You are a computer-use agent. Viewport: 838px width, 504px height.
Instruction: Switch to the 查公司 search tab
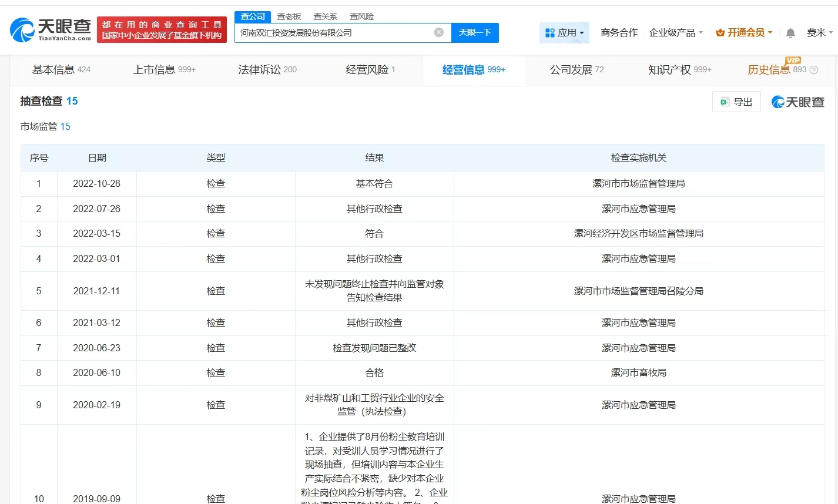[x=253, y=16]
